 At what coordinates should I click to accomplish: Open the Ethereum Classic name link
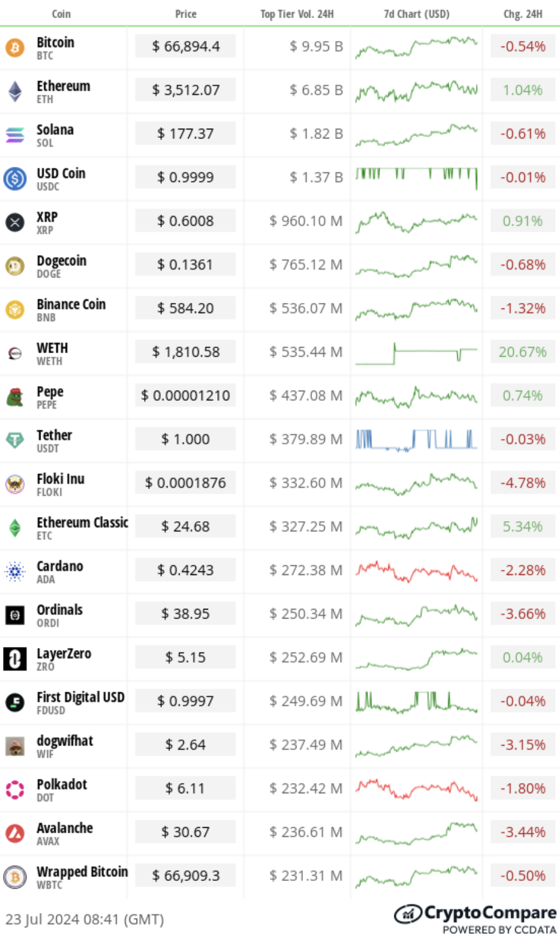pos(82,522)
